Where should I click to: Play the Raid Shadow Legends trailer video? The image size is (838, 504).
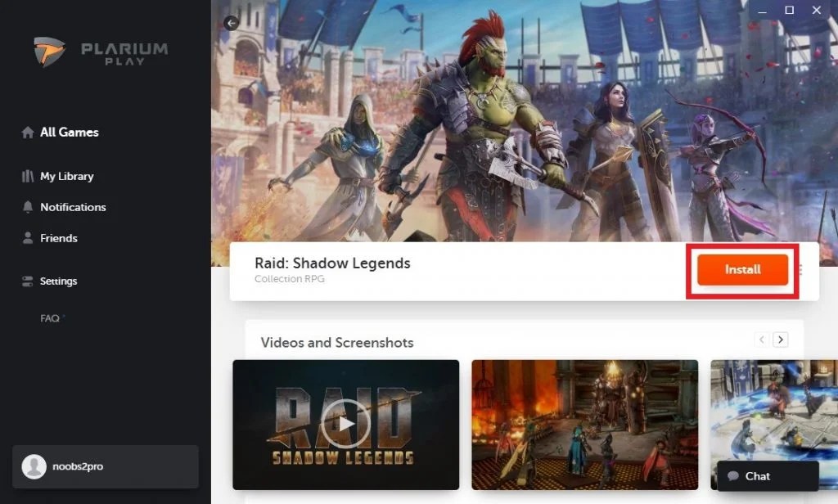coord(346,425)
